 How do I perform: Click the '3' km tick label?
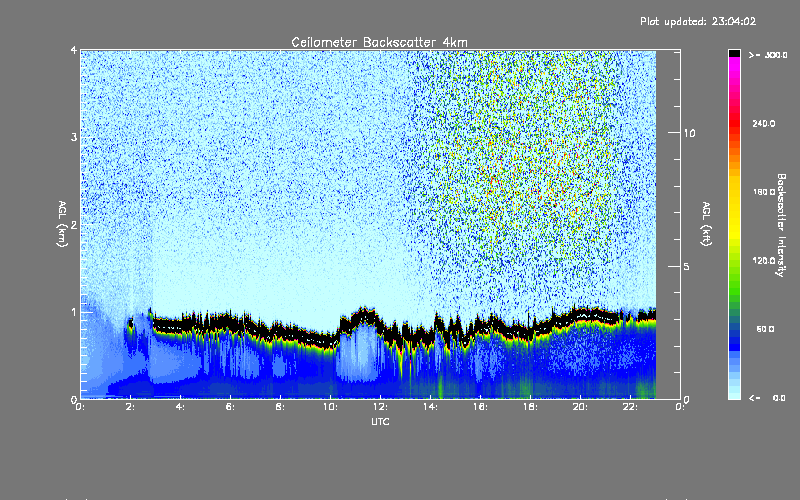74,137
